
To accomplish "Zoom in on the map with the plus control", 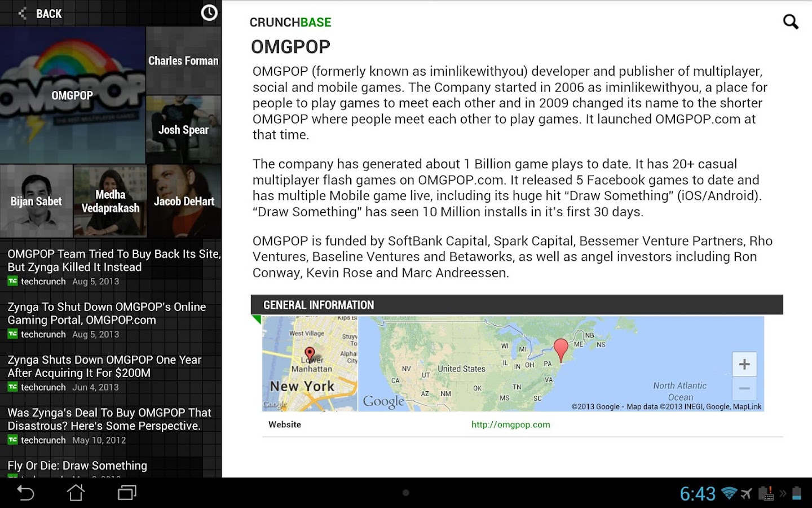I will click(744, 364).
